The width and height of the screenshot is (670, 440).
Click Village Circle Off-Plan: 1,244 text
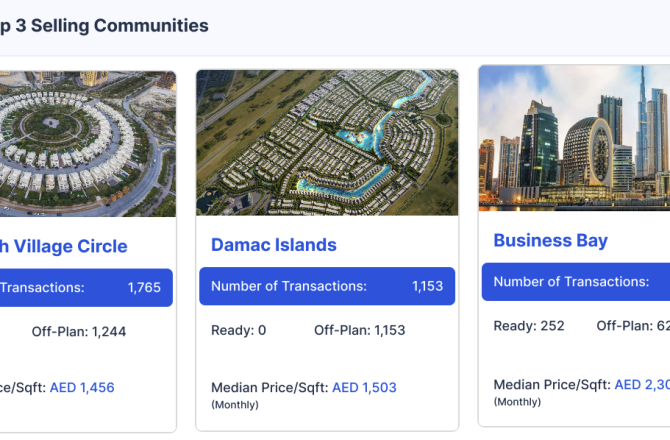point(79,331)
